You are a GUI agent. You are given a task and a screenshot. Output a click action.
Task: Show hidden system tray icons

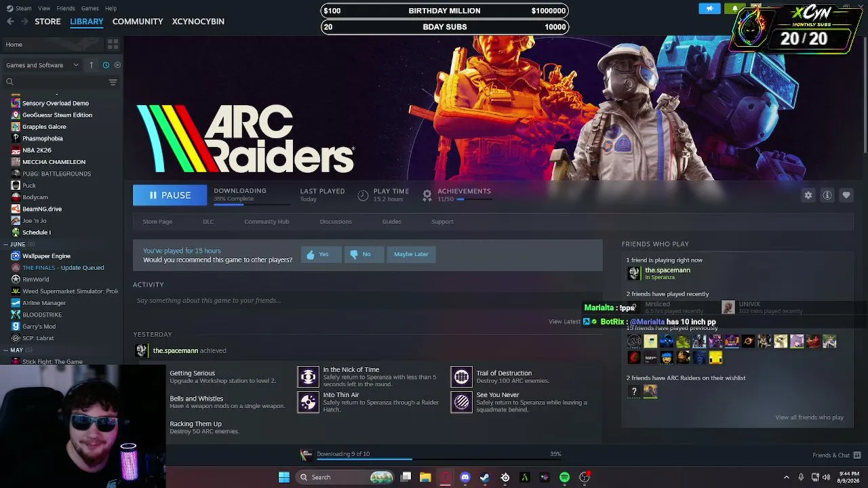pyautogui.click(x=787, y=477)
